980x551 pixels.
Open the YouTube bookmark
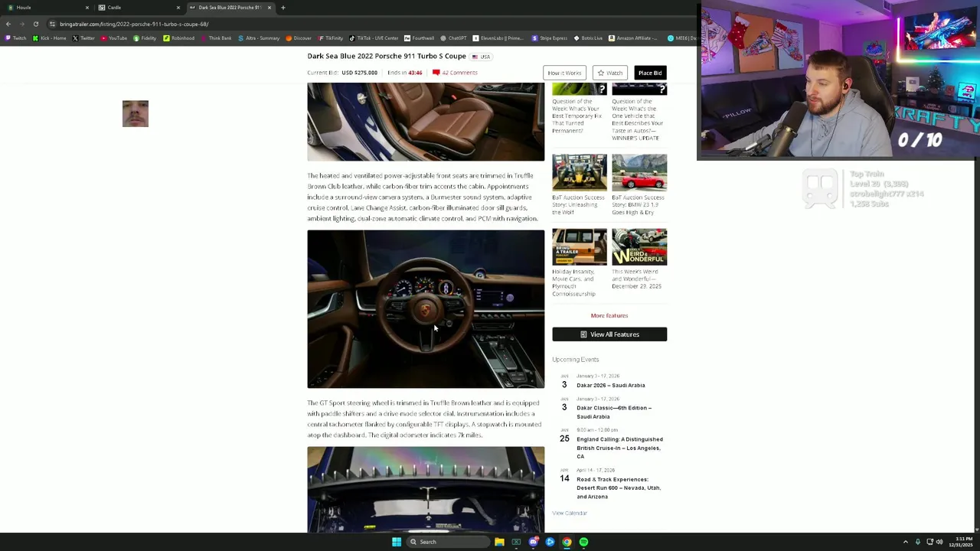tap(114, 38)
